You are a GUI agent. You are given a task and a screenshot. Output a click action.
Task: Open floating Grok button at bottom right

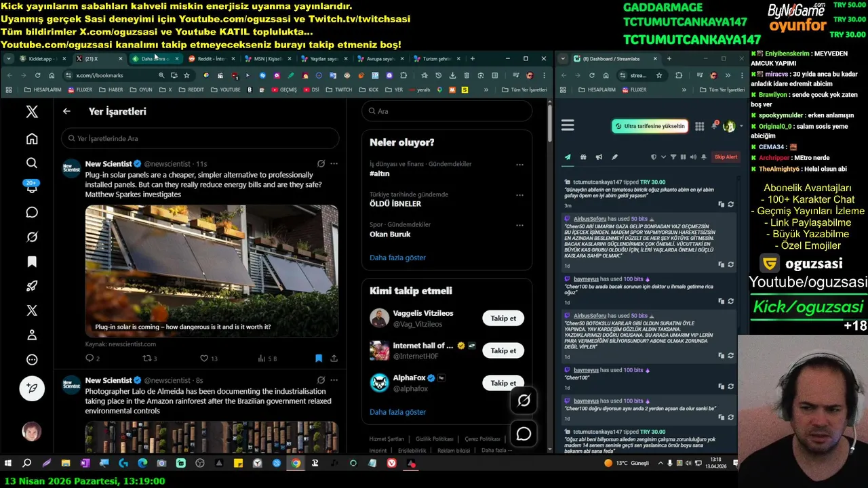(x=524, y=401)
